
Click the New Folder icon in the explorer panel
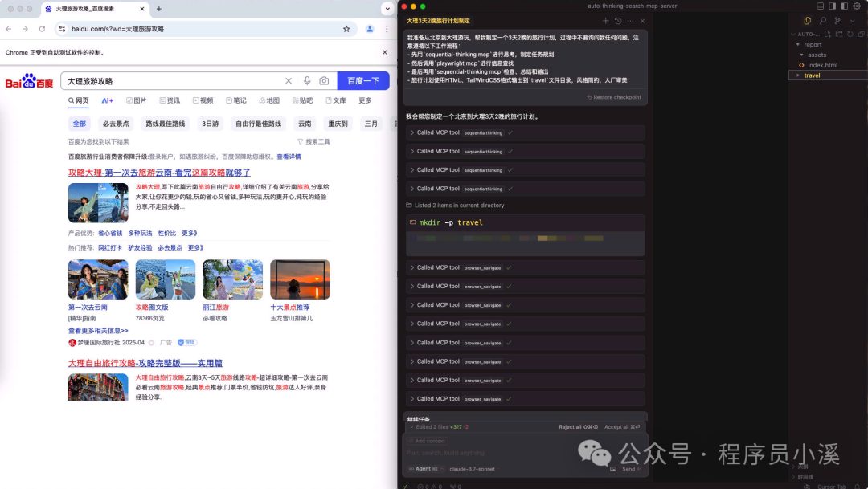839,34
